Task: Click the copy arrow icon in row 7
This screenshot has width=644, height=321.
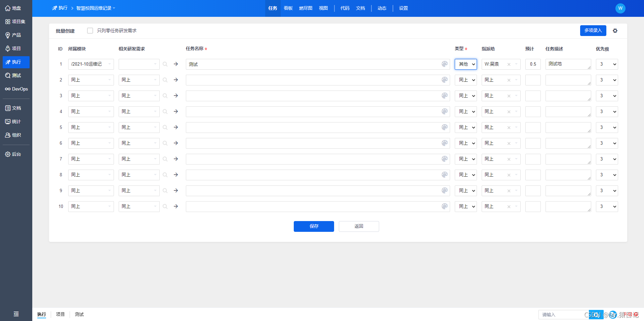Action: [x=176, y=159]
